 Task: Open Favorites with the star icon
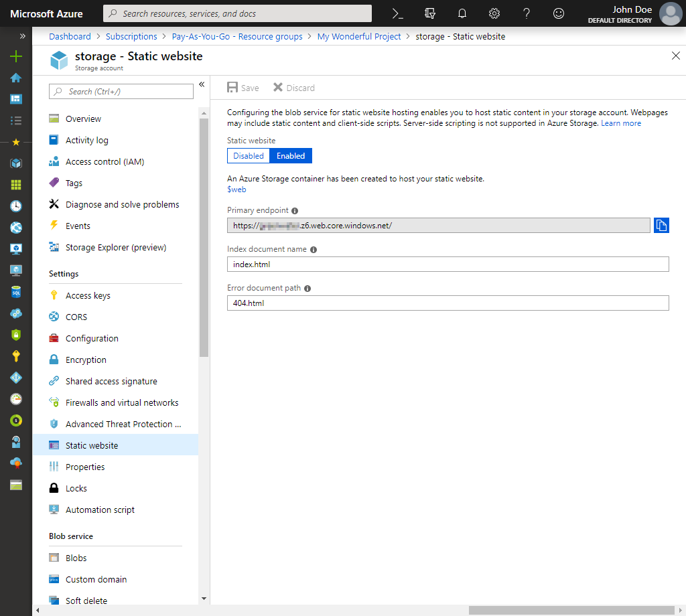point(15,142)
